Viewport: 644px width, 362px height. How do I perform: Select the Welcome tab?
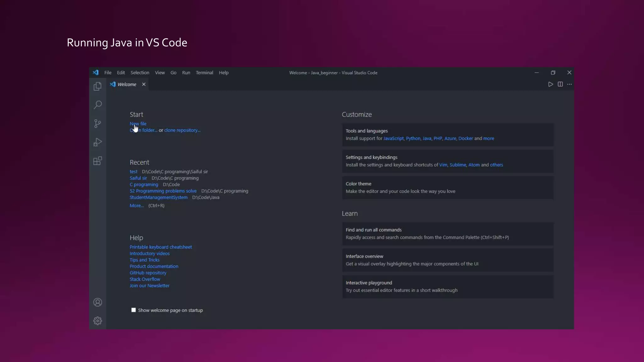(x=127, y=84)
